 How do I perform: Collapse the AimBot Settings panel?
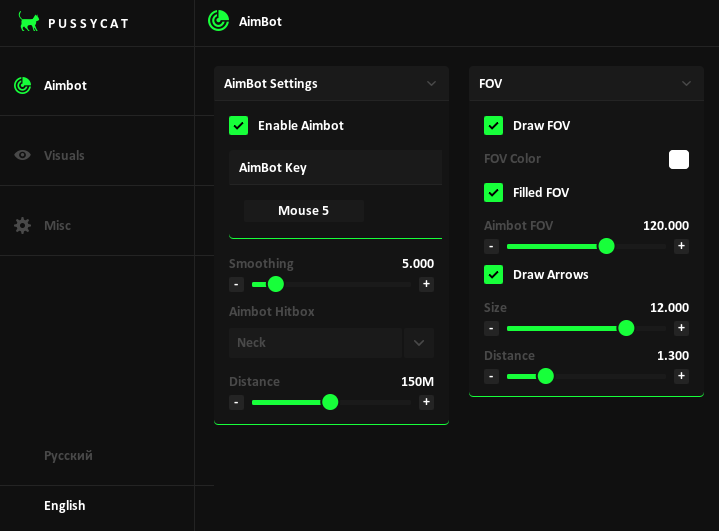[431, 84]
